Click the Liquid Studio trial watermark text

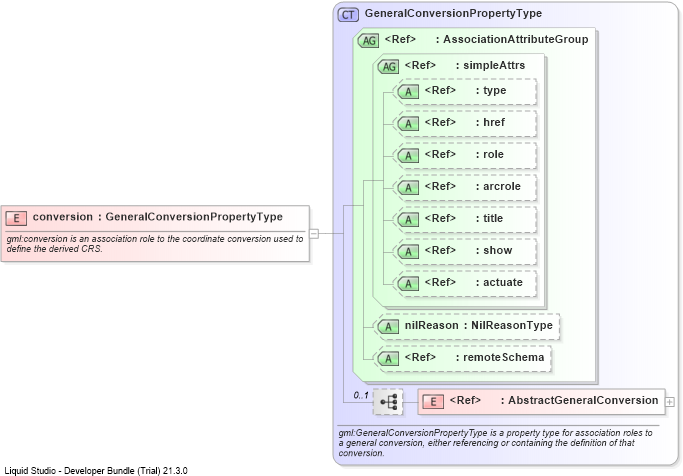click(96, 471)
